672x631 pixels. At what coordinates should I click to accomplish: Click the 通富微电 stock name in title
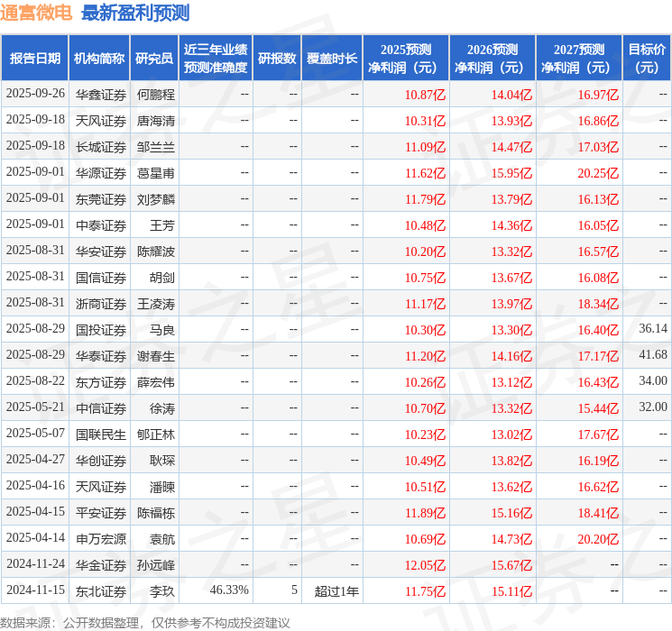click(37, 13)
